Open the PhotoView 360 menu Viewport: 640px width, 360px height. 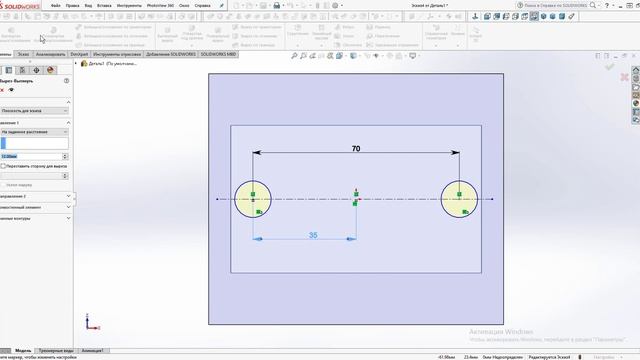point(160,6)
